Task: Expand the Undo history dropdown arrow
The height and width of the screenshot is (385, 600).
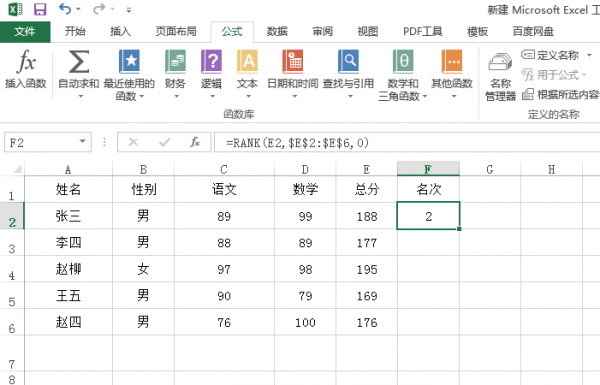Action: pos(78,9)
